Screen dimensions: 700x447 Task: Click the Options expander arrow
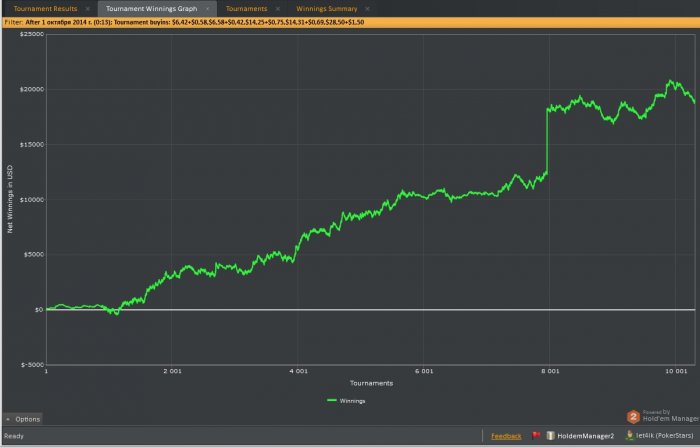8,419
